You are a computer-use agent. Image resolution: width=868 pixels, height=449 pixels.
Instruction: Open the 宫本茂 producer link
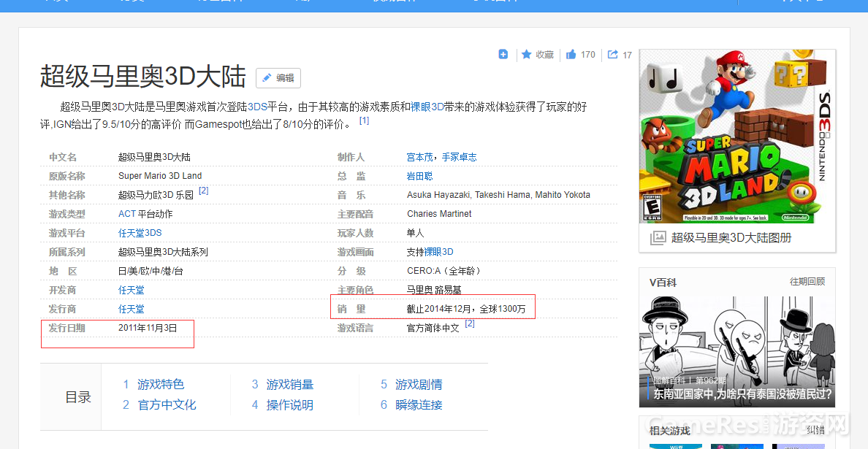(x=419, y=157)
